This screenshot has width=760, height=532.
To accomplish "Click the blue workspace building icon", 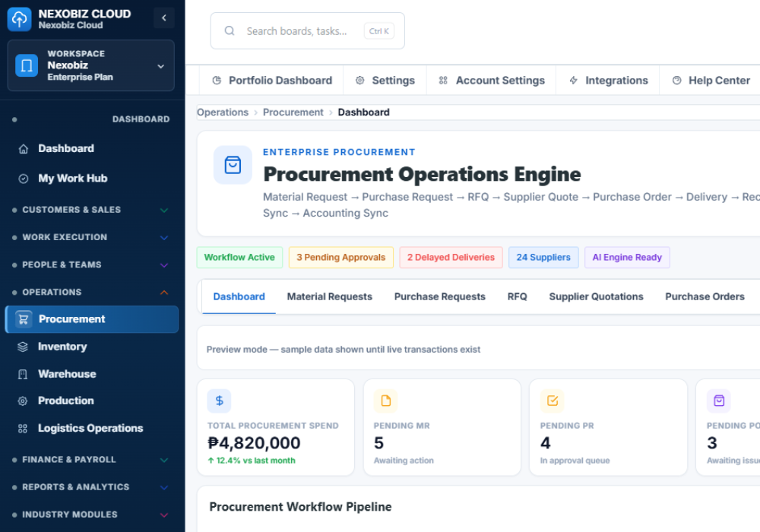I will 27,65.
